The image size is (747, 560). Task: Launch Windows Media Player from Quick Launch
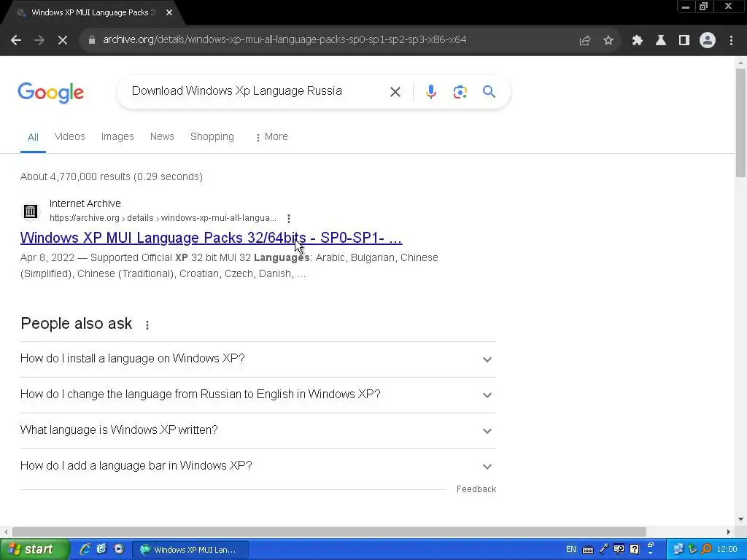click(119, 550)
